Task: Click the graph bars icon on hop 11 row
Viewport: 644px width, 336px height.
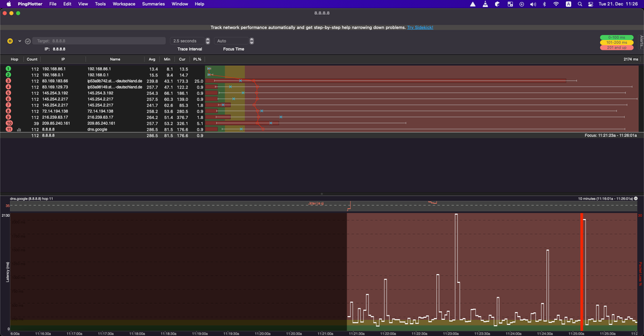Action: coord(19,129)
